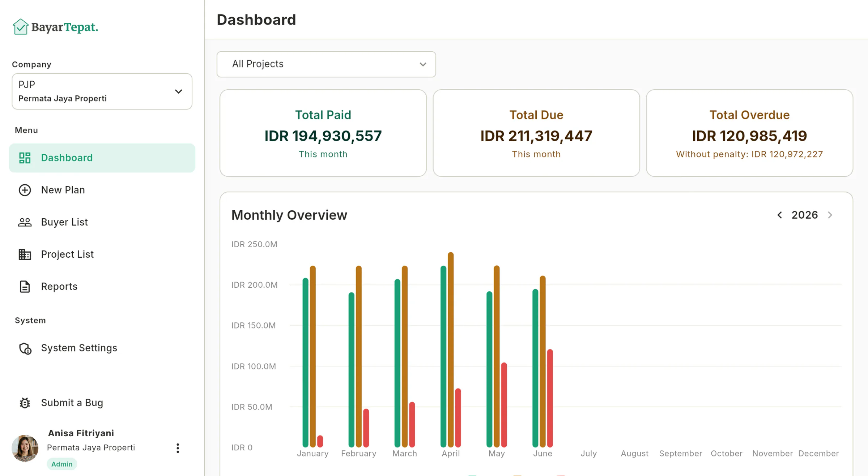Screen dimensions: 868x476
Task: Open the three-dot user options menu
Action: 178,448
